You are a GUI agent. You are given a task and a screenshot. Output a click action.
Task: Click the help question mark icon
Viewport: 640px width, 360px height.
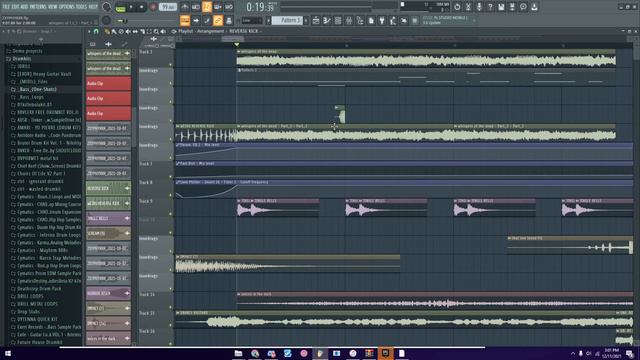pyautogui.click(x=490, y=7)
